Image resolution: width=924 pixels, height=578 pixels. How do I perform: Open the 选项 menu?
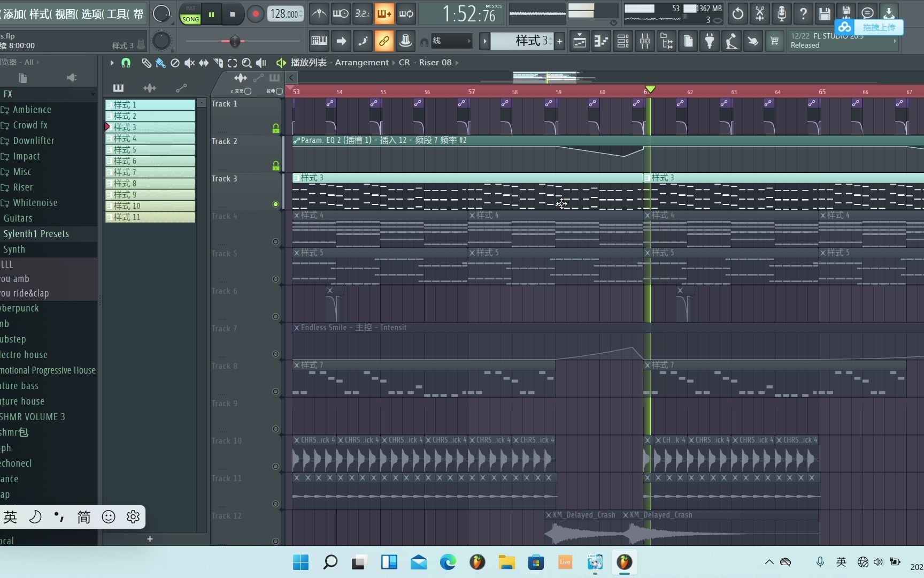pos(93,14)
